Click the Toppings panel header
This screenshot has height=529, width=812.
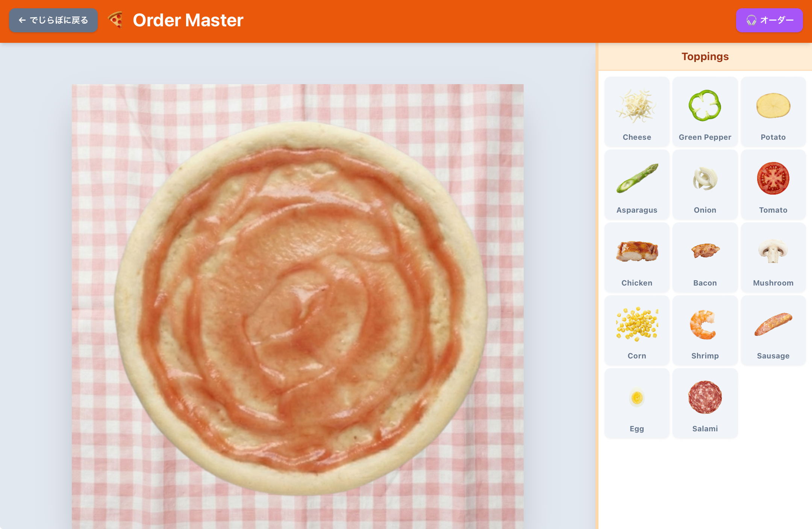705,56
